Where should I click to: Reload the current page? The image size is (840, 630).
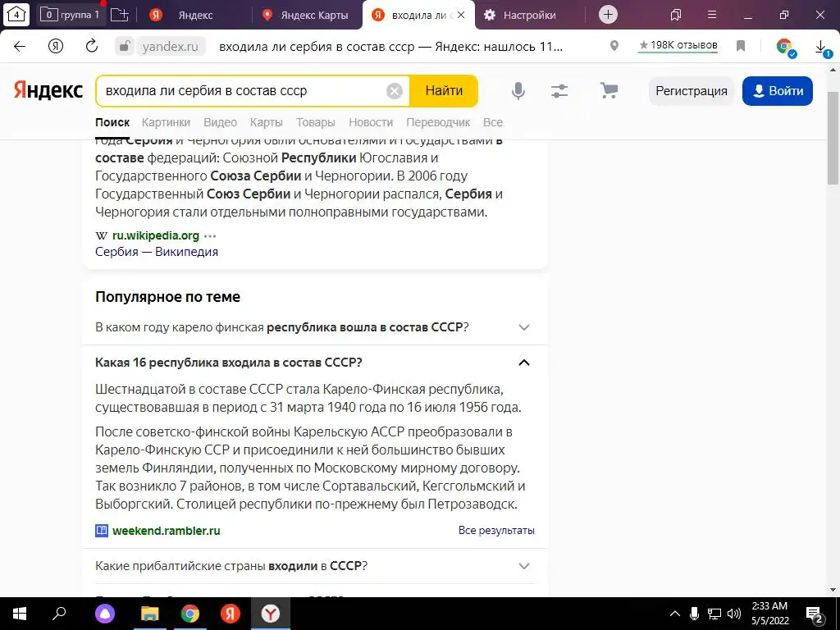coord(92,46)
